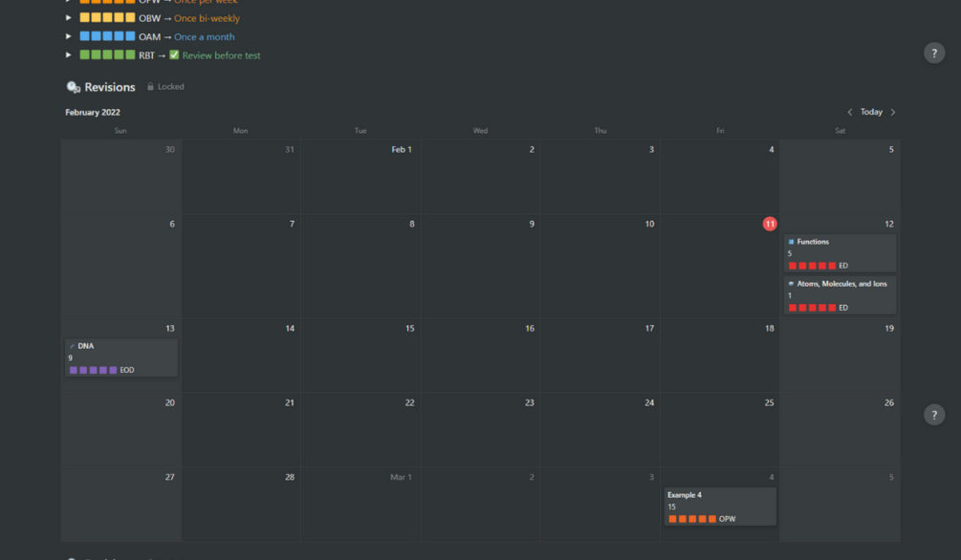The width and height of the screenshot is (961, 560).
Task: Select the February 28 date cell
Action: click(x=241, y=505)
